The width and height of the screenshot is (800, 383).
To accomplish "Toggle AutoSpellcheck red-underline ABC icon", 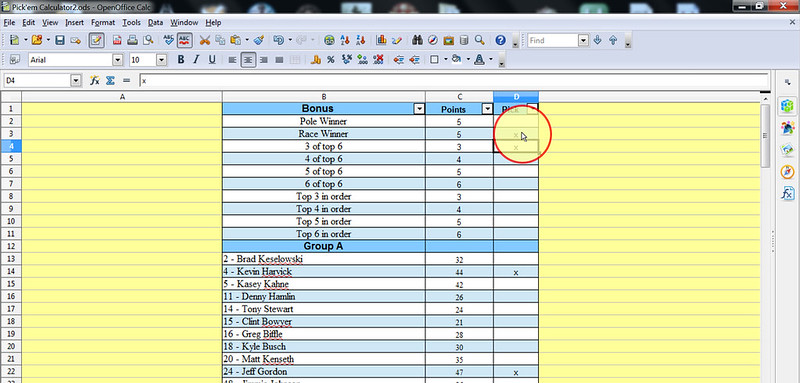I will coord(184,40).
